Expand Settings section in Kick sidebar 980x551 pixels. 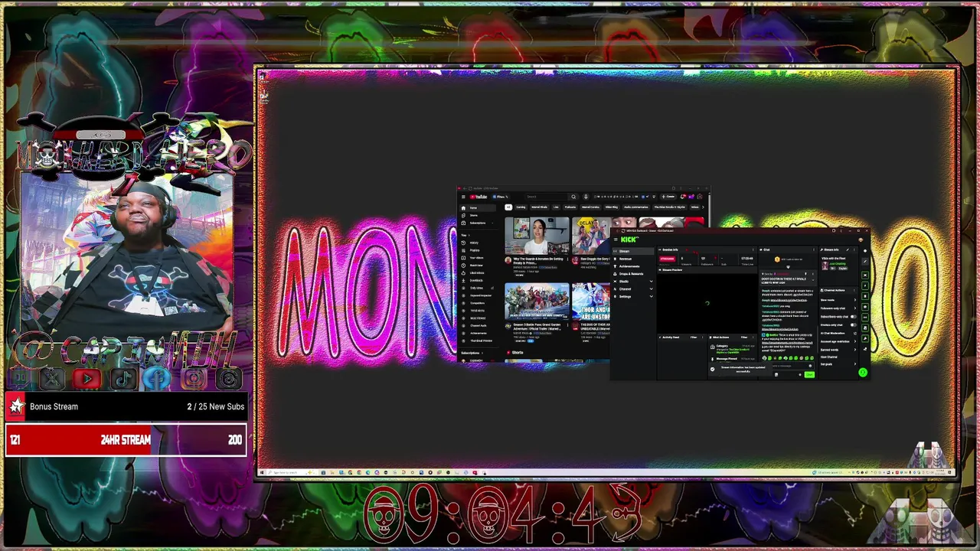[633, 297]
